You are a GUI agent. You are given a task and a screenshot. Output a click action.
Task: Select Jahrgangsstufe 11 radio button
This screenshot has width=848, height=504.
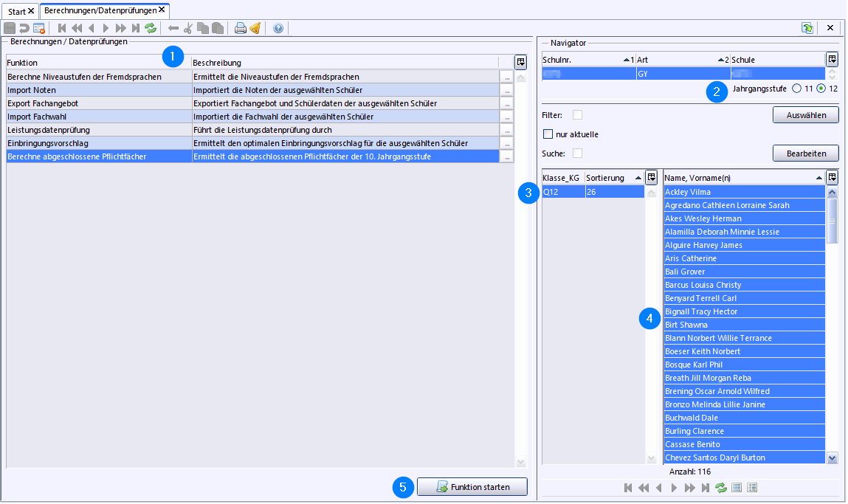pyautogui.click(x=796, y=88)
